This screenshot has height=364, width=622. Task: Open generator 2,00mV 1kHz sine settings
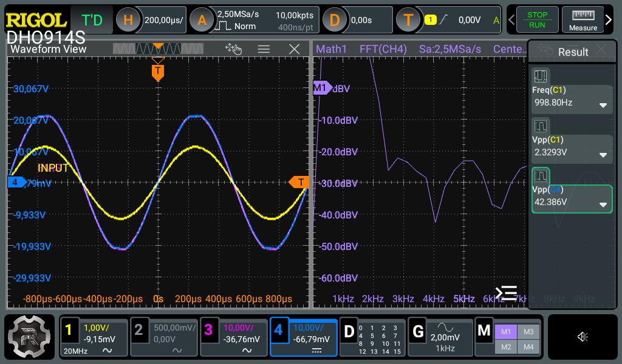[445, 338]
